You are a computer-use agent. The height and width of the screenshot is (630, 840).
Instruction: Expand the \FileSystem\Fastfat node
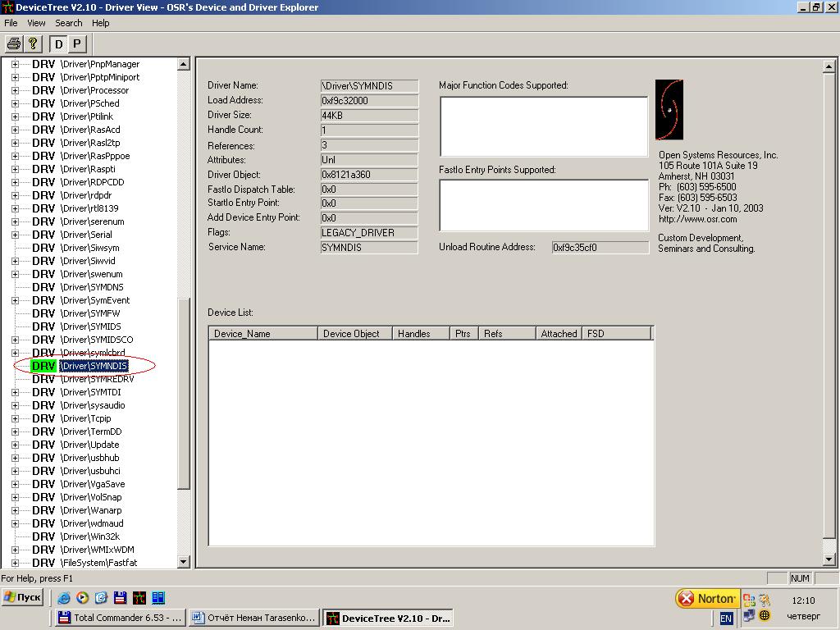(15, 563)
